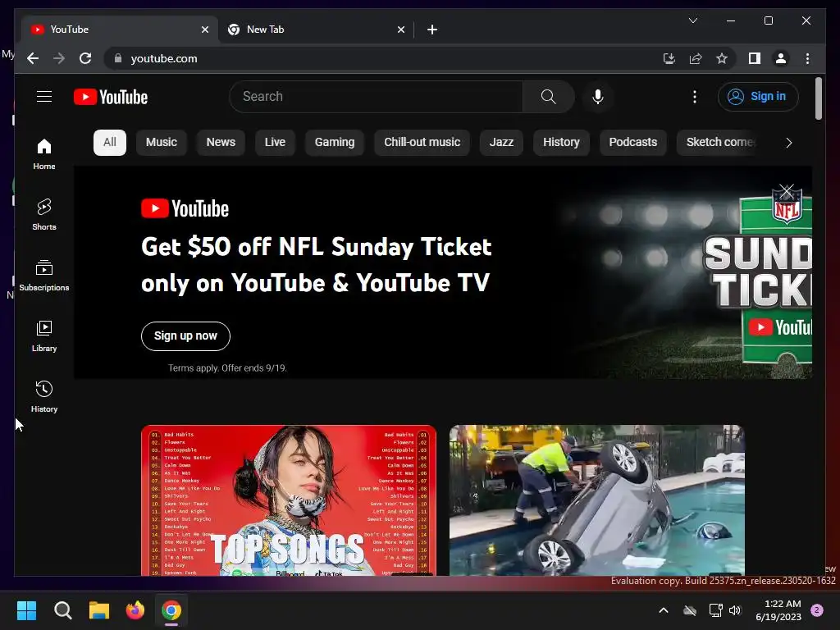Open the Top Songs video thumbnail
This screenshot has height=630, width=840.
[x=289, y=500]
